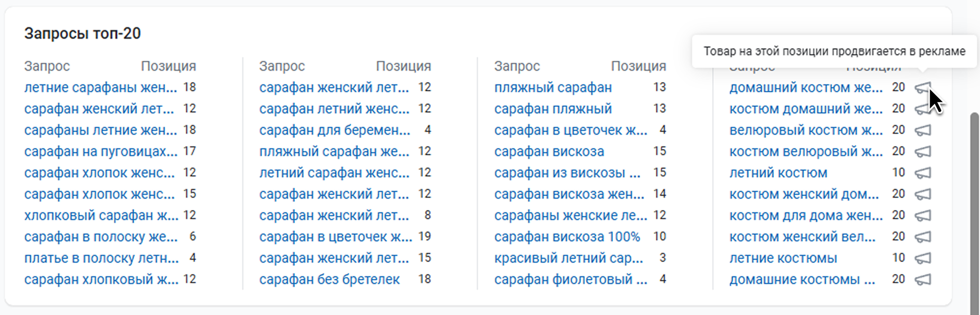Follow the «сарафан вискоза 100%» link

(x=567, y=237)
